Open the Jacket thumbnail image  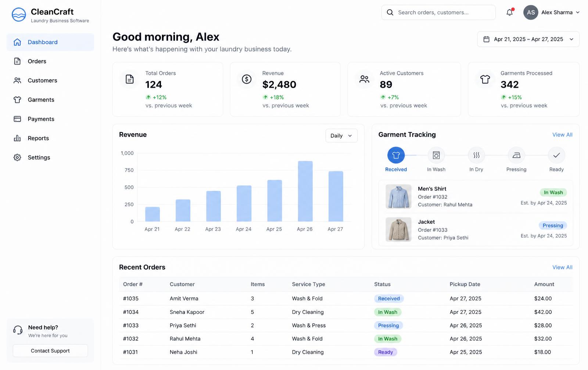(x=398, y=229)
